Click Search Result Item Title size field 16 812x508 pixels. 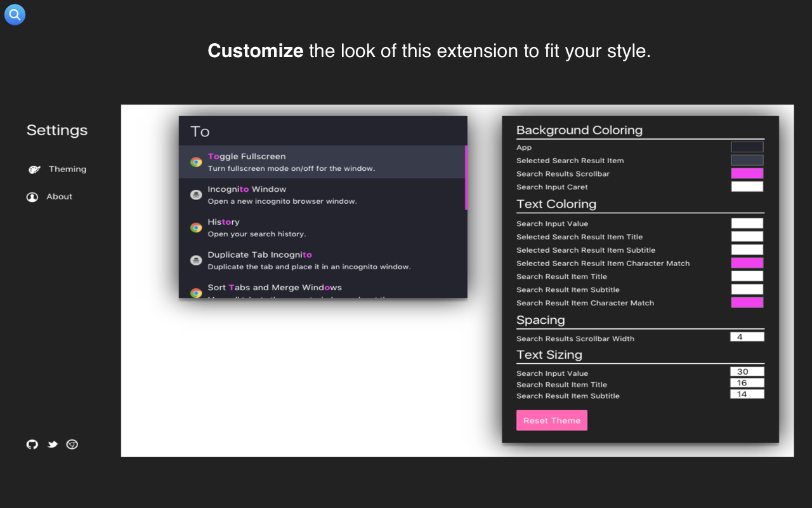pyautogui.click(x=747, y=383)
